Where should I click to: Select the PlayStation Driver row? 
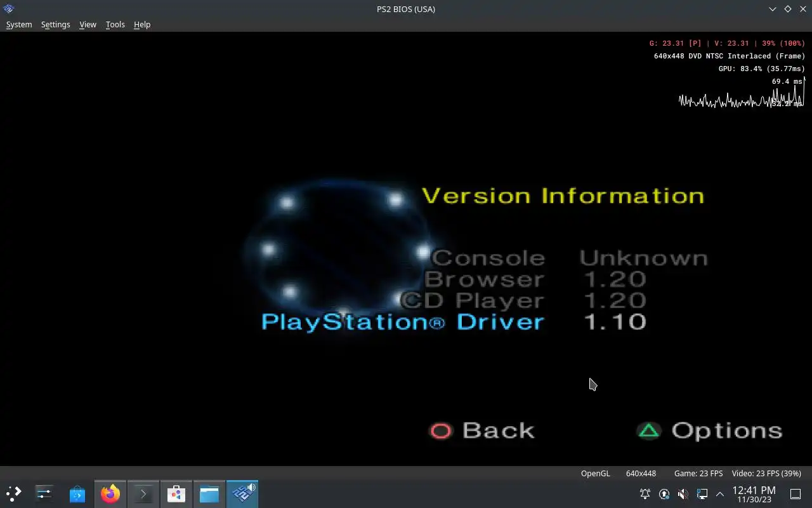(x=454, y=321)
